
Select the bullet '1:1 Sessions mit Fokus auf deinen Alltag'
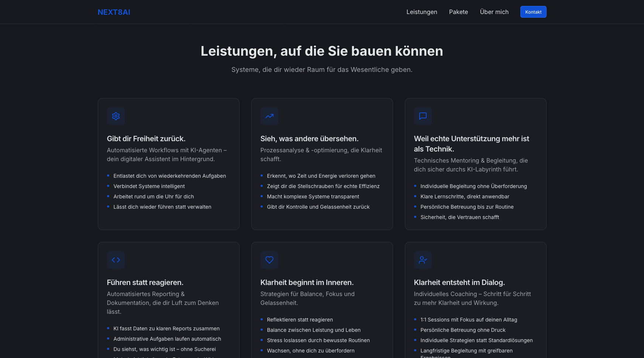click(x=469, y=320)
